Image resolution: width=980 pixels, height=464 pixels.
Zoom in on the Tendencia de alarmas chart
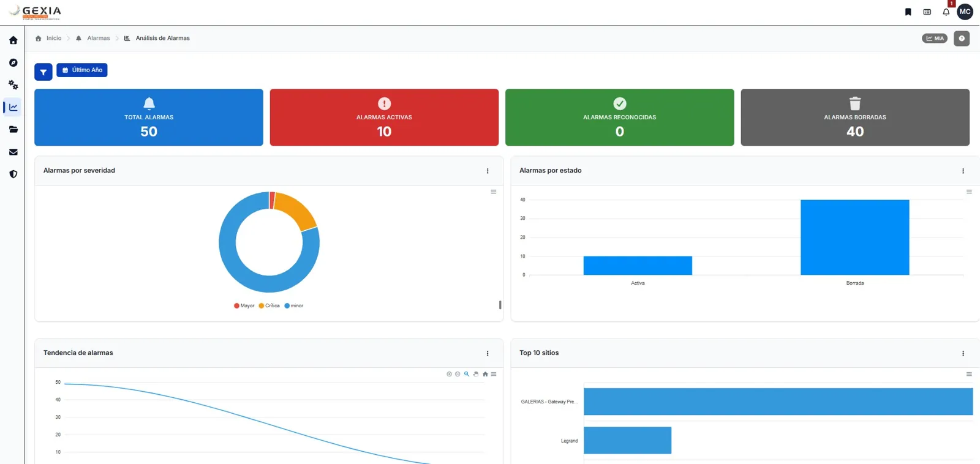tap(449, 374)
